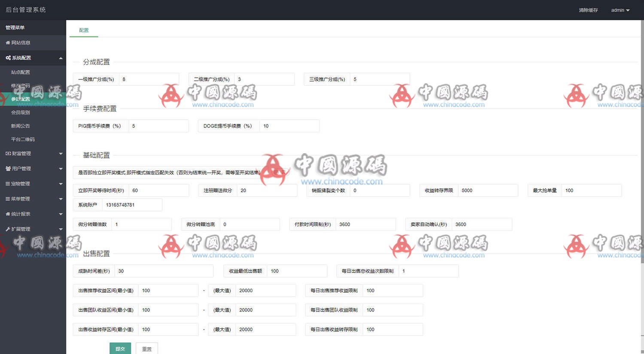Click inside the 一级推广分成 input field
The image size is (644, 354).
[149, 79]
